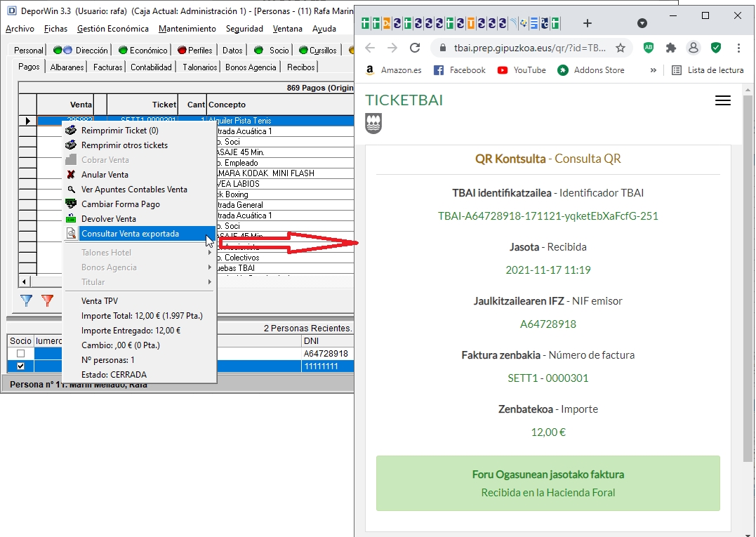The image size is (756, 537).
Task: Click the TBAI identifier code text
Action: [x=548, y=216]
